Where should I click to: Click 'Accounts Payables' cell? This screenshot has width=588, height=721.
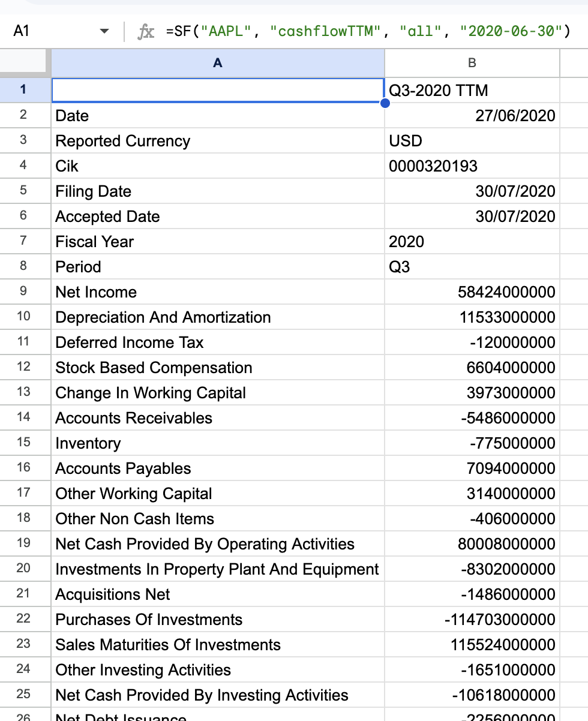point(218,468)
